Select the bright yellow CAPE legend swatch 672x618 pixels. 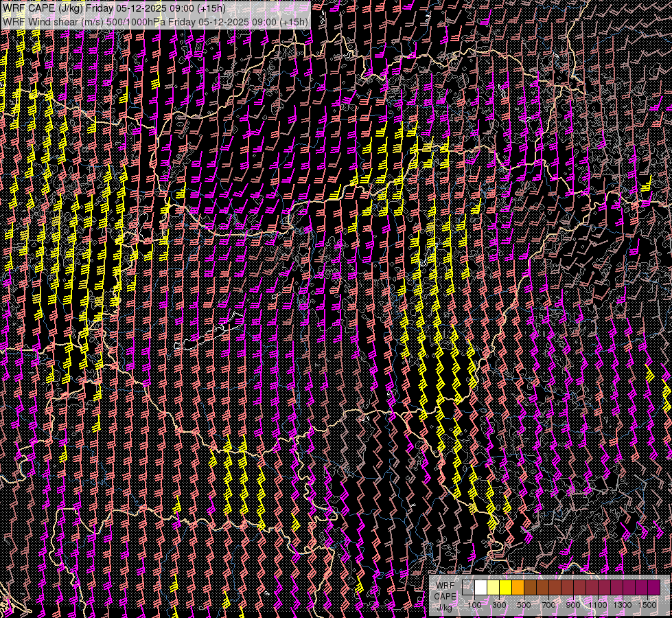pos(505,587)
